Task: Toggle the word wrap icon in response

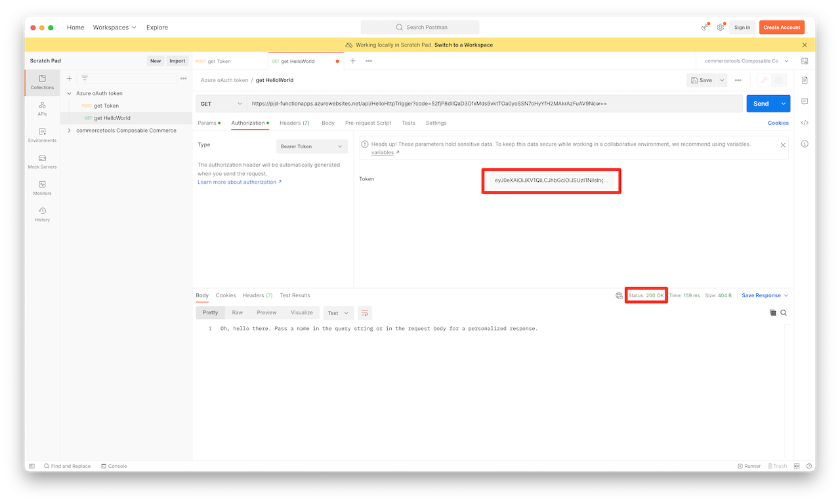Action: coord(365,313)
